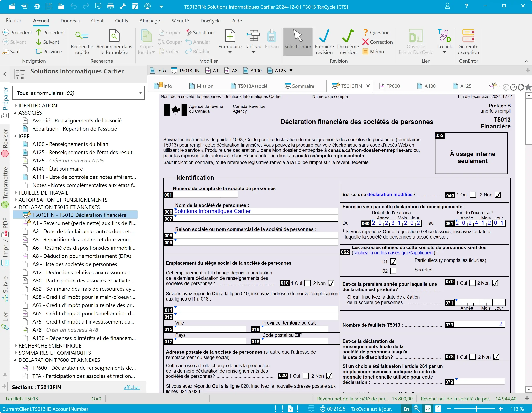Click the print icon in title bar
The width and height of the screenshot is (532, 413).
110,6
